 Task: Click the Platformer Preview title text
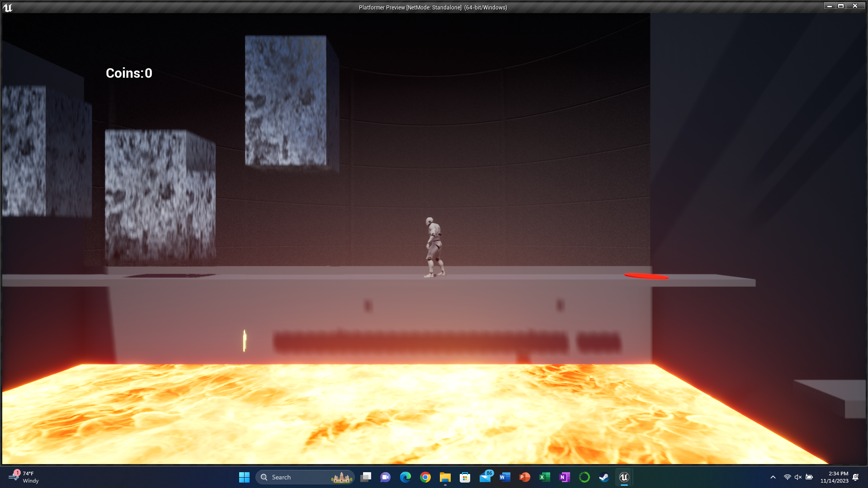(433, 8)
